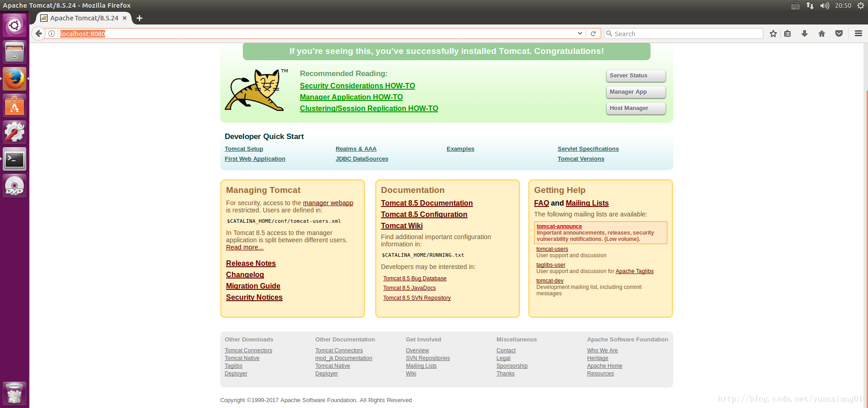
Task: Open the Apache Taglibs link
Action: click(x=634, y=271)
